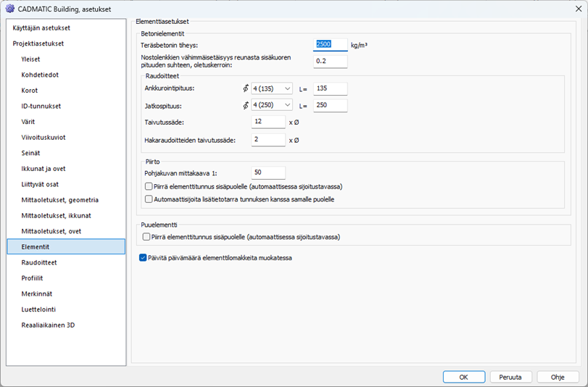Select Raudoitteet in the settings tree
588x387 pixels.
(x=39, y=262)
